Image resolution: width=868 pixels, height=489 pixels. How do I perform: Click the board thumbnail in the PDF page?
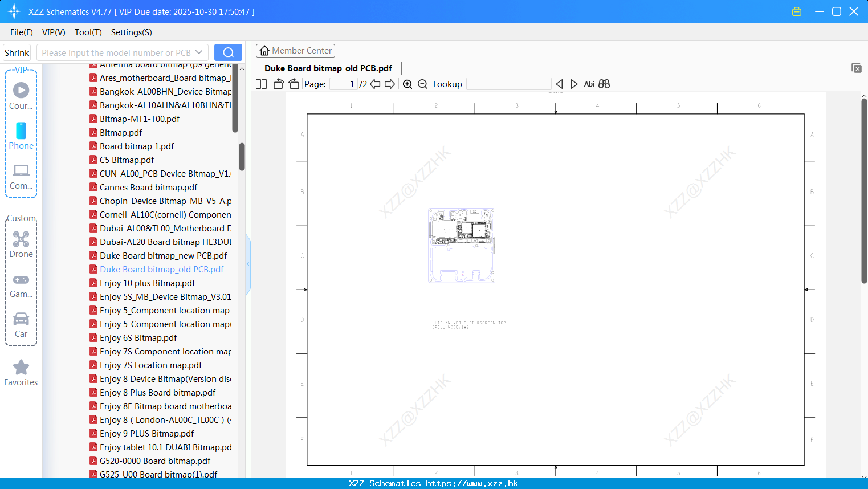[x=462, y=246]
